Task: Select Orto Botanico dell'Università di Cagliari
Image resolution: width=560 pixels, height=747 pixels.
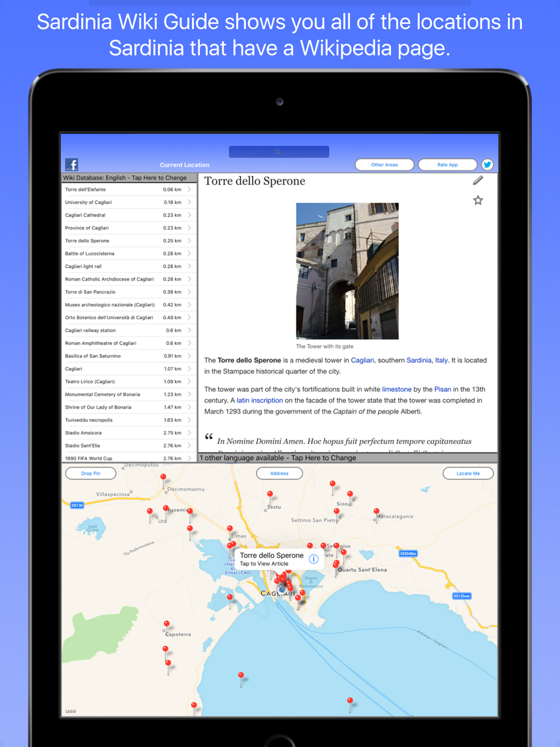Action: coord(129,318)
